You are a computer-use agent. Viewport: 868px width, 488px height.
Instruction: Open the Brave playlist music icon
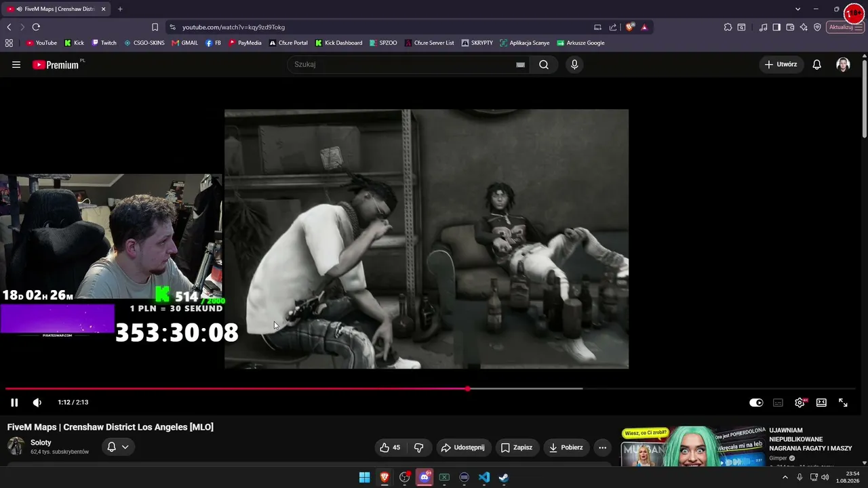tap(764, 27)
